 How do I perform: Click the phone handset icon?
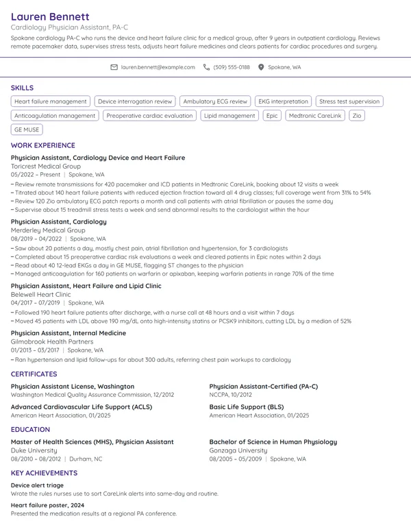pos(206,67)
